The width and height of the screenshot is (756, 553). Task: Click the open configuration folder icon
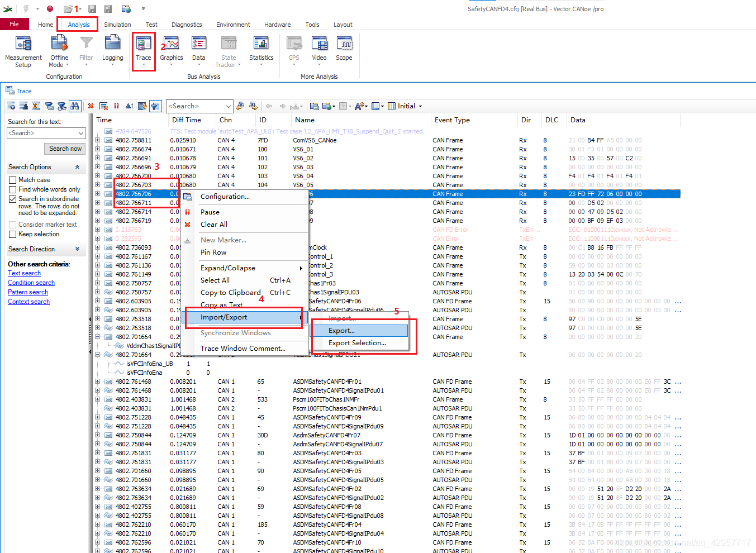[68, 8]
